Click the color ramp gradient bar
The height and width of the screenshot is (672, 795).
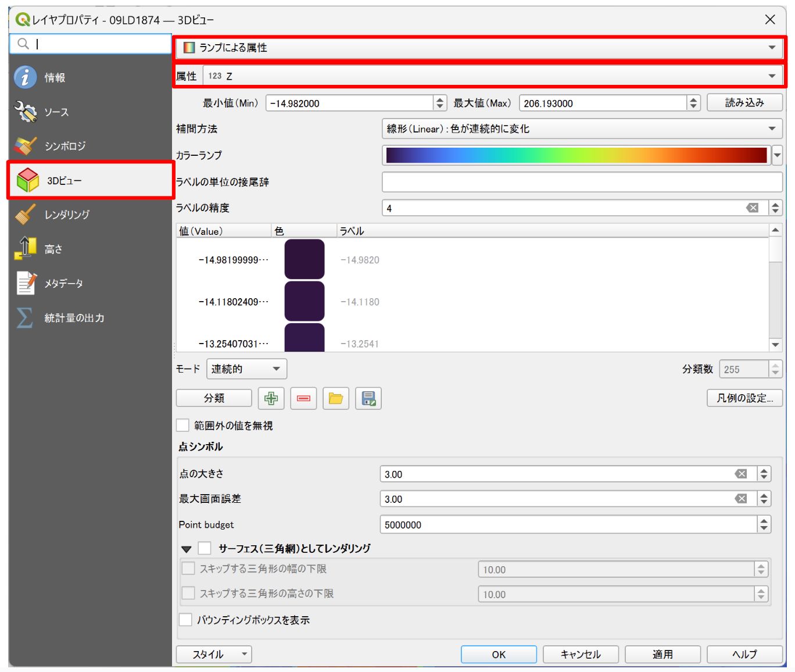576,155
